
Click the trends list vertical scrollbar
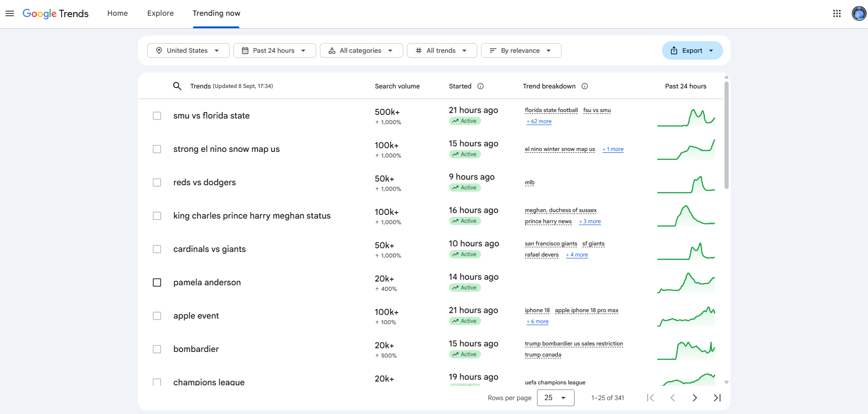726,135
